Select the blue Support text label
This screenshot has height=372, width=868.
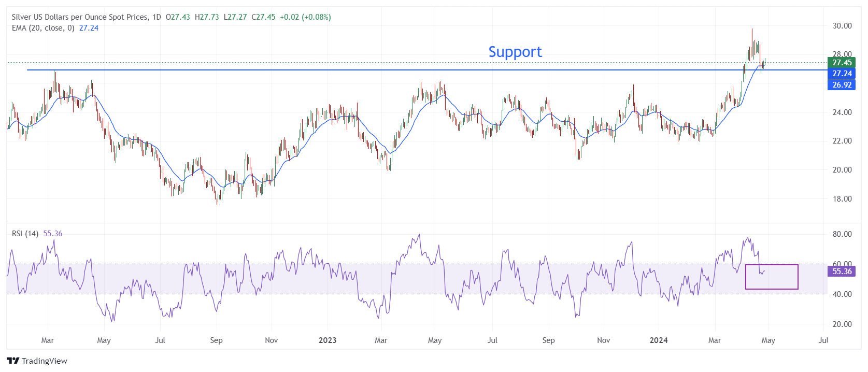tap(515, 52)
